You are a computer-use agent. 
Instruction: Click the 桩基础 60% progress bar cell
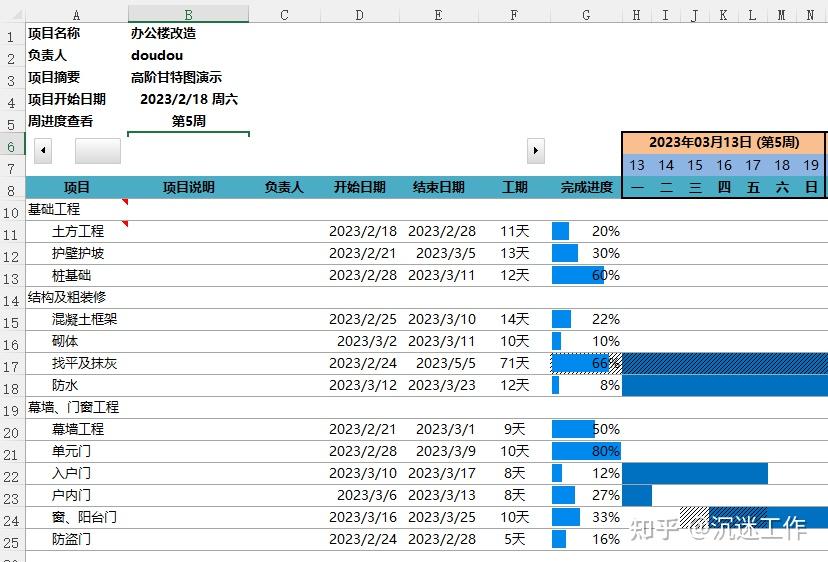pyautogui.click(x=586, y=276)
